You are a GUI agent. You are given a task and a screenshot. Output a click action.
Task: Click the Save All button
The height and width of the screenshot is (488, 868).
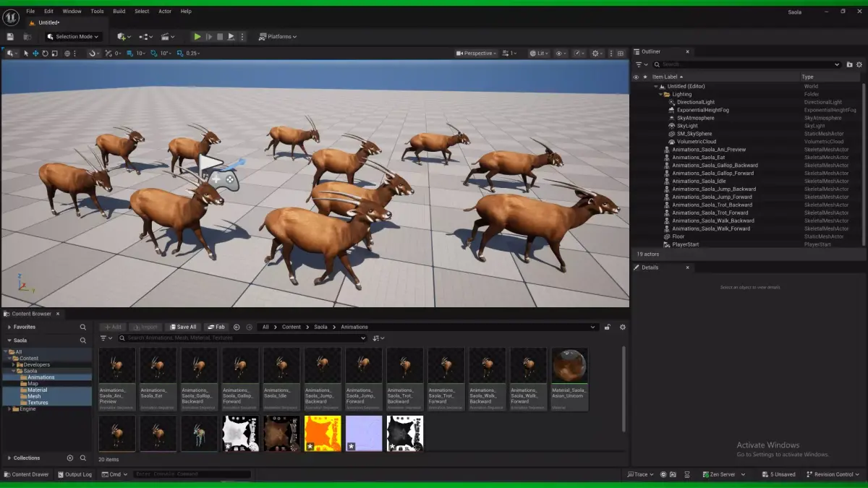click(x=182, y=328)
